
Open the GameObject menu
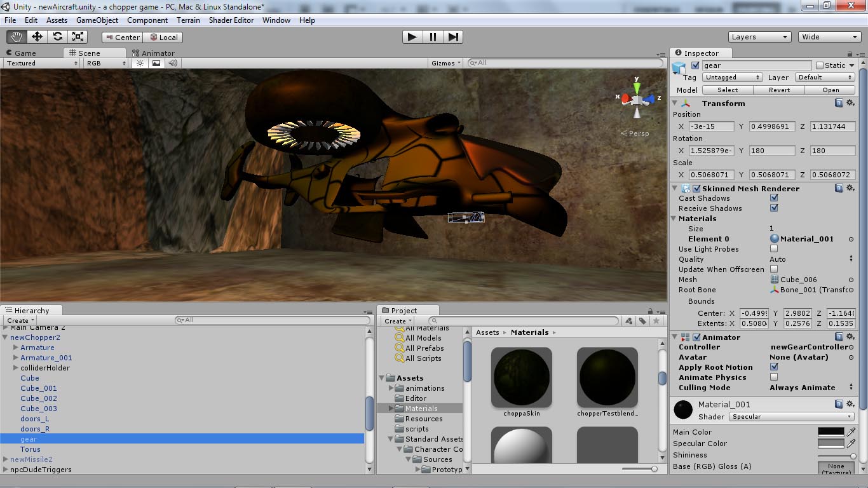[97, 20]
